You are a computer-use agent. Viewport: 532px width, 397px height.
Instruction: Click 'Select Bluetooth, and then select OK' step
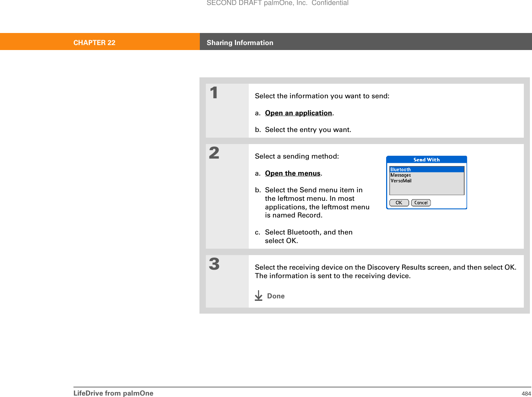pos(308,236)
